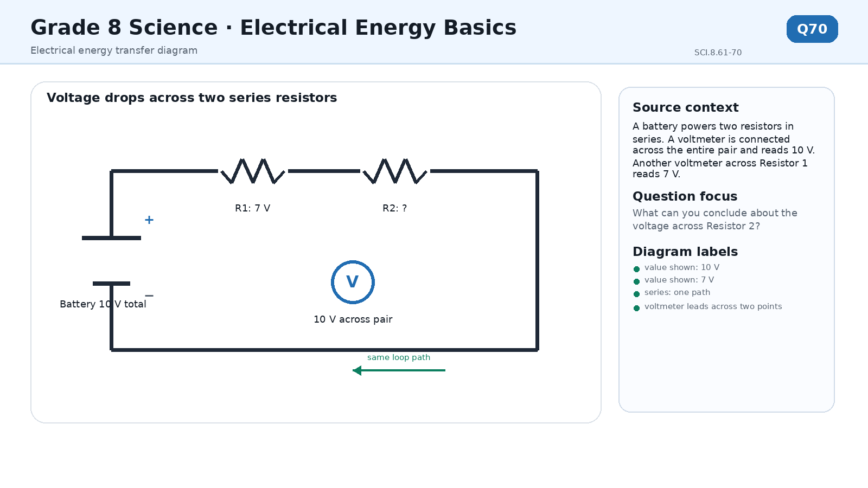Click the 'Voltage drops across two series resistors' title
The height and width of the screenshot is (488, 868).
point(192,98)
